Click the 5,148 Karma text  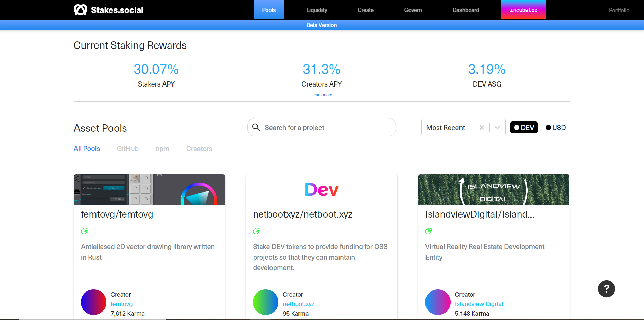[472, 314]
